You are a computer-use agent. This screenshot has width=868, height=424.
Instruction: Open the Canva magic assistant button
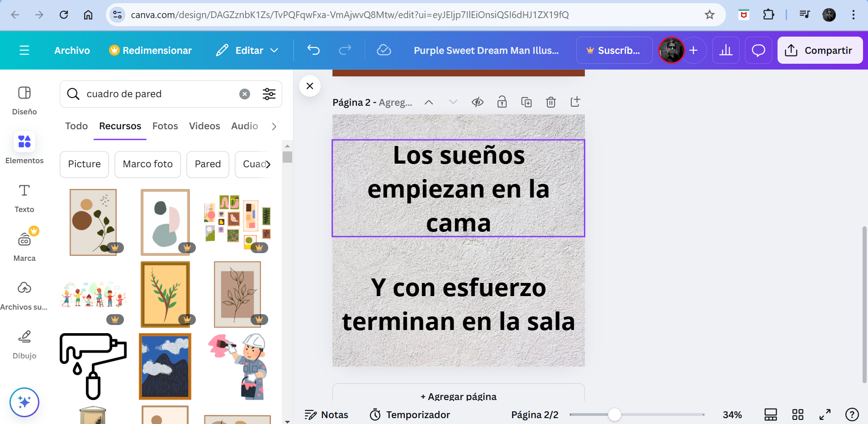click(24, 402)
